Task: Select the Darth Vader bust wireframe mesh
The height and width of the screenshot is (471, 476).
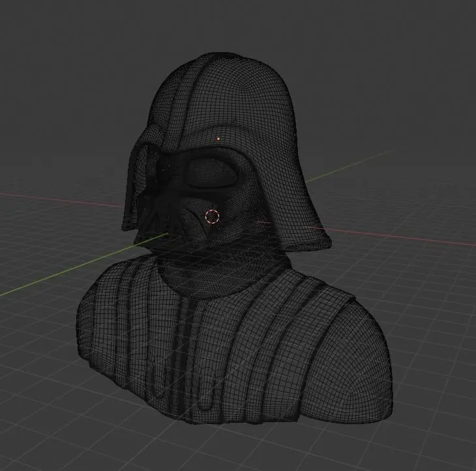Action: (x=234, y=238)
